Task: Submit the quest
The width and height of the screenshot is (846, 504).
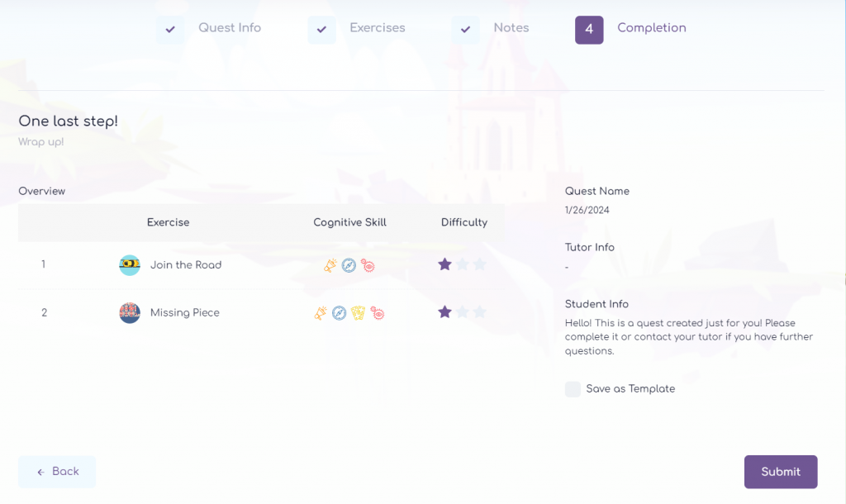Action: pos(780,472)
